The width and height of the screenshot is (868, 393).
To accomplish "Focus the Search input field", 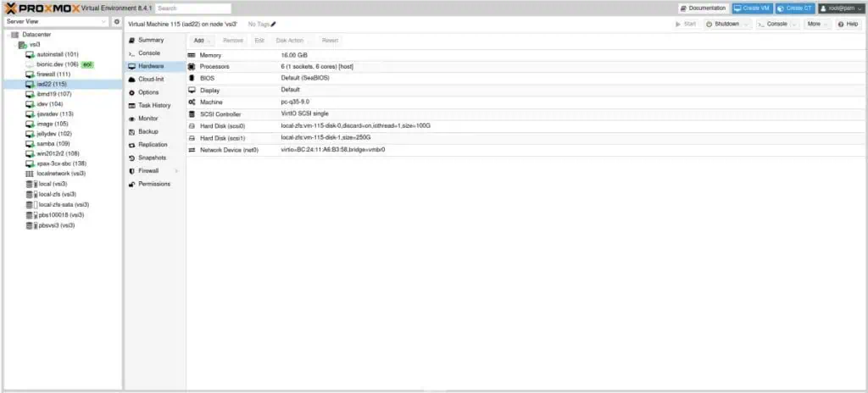I will click(x=181, y=8).
